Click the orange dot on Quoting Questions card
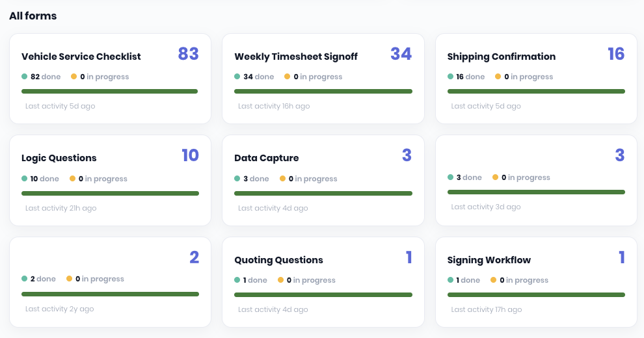 [280, 279]
